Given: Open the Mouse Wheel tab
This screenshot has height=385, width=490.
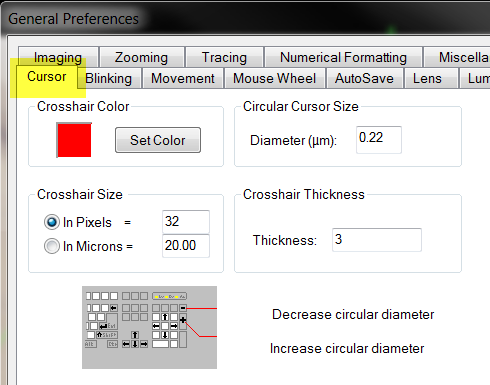Looking at the screenshot, I should click(x=275, y=79).
